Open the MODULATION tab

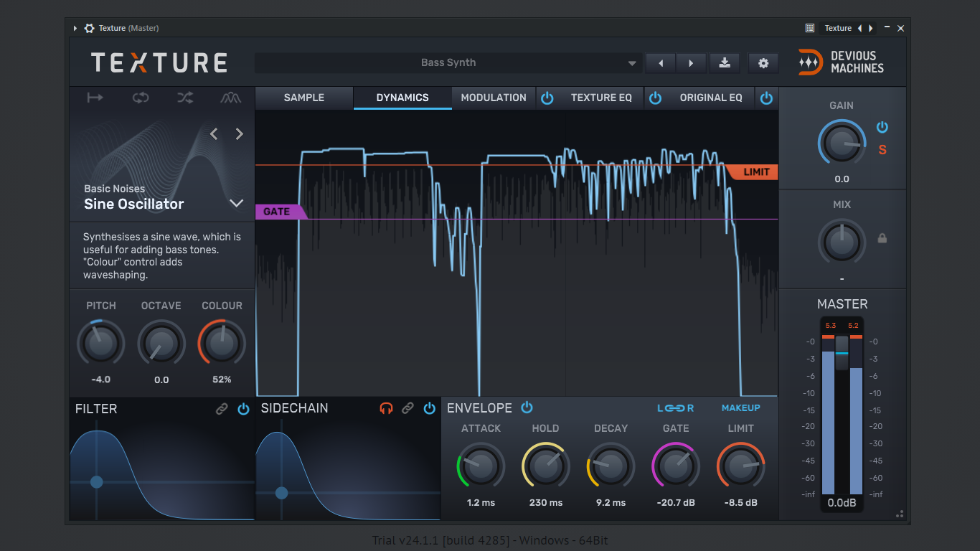(494, 98)
